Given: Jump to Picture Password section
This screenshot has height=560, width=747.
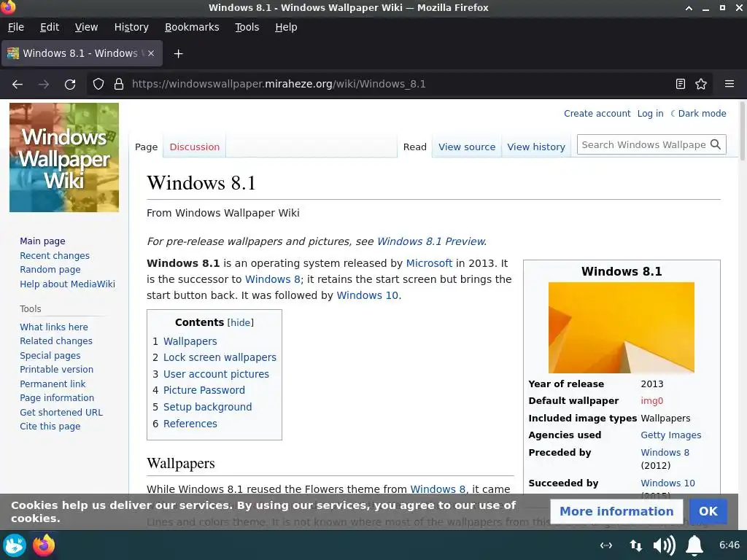Looking at the screenshot, I should coord(204,390).
